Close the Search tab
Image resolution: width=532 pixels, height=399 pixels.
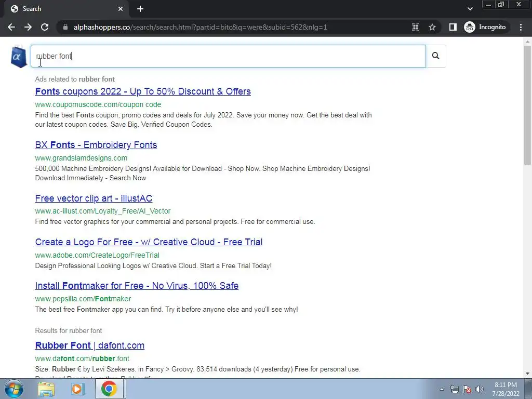121,9
